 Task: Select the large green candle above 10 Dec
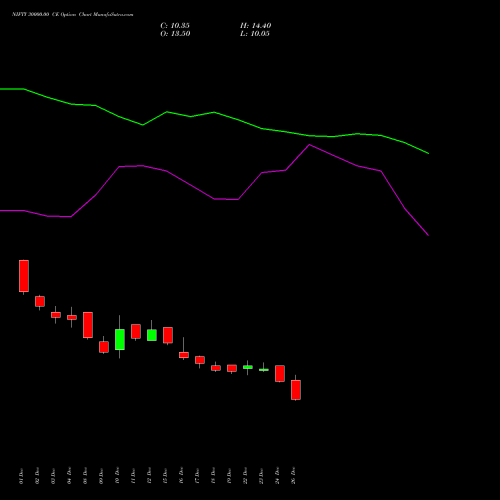click(120, 339)
